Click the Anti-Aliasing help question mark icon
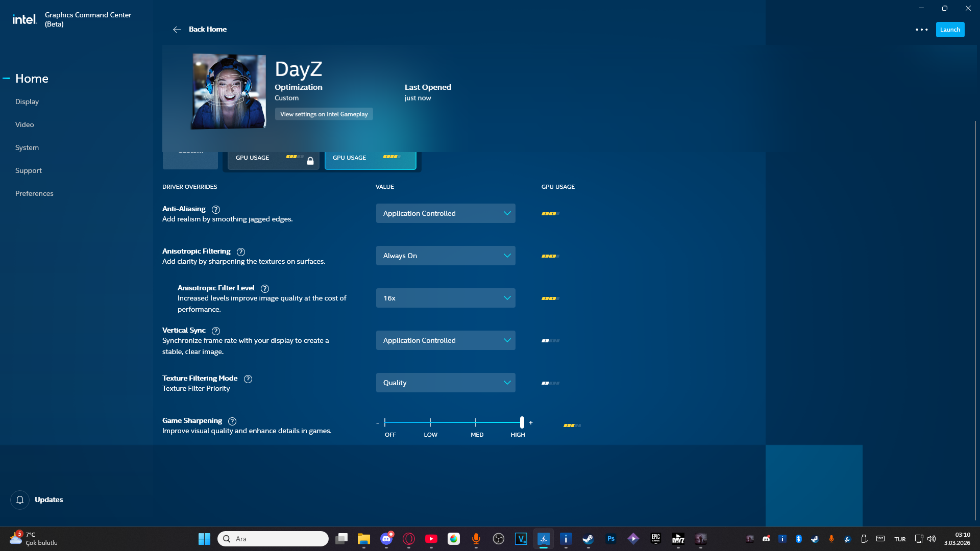This screenshot has width=980, height=551. coord(216,210)
